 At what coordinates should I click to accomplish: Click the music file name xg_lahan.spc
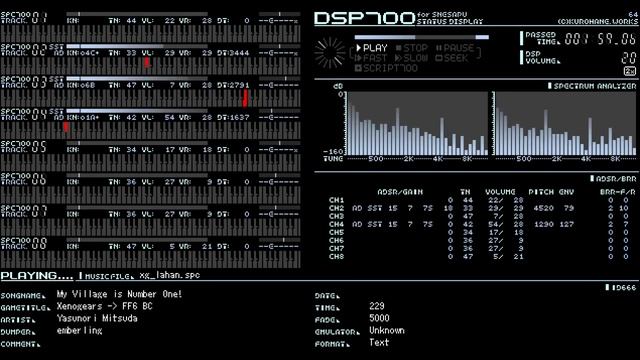pos(170,275)
